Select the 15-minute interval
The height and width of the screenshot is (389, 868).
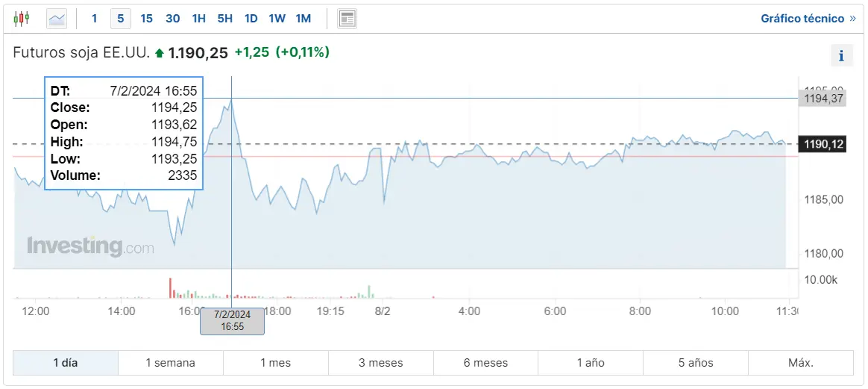pos(146,18)
